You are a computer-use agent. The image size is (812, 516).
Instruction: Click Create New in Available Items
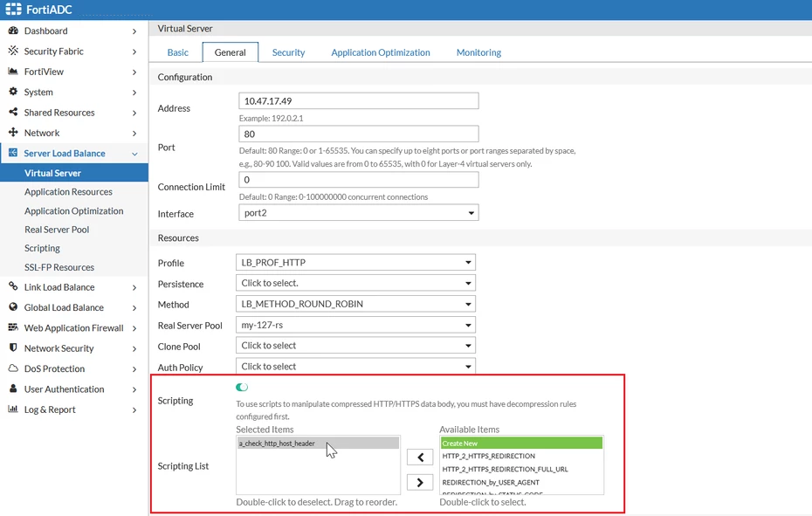521,444
